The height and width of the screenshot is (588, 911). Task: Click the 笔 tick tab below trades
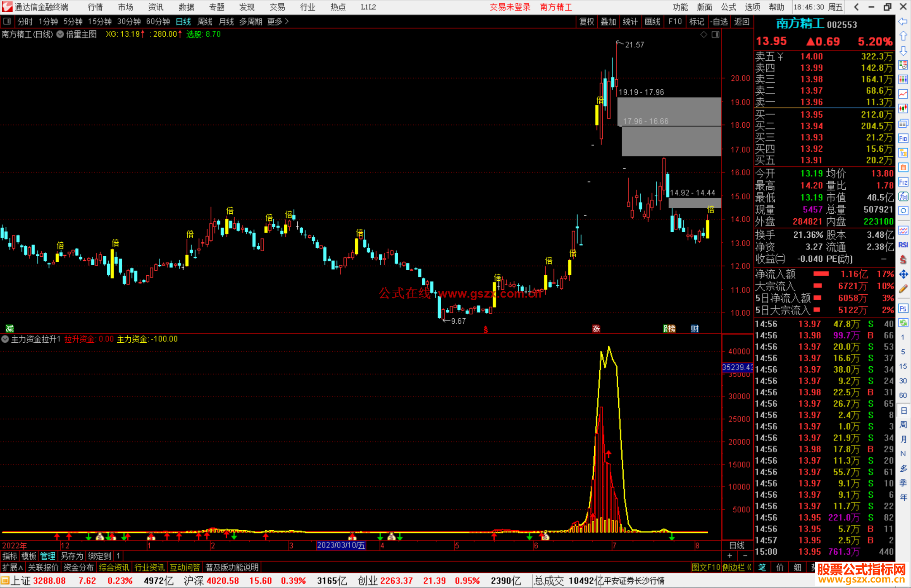click(762, 567)
